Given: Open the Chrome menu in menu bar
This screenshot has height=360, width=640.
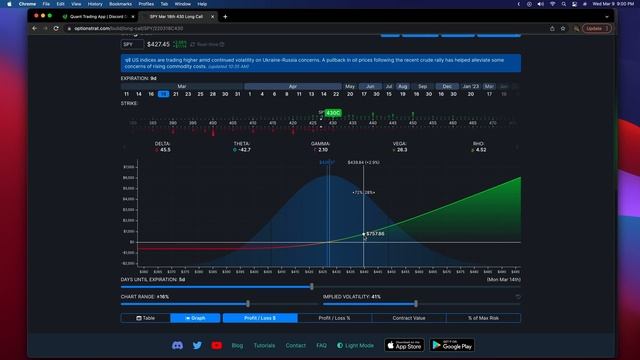Looking at the screenshot, I should [x=27, y=4].
